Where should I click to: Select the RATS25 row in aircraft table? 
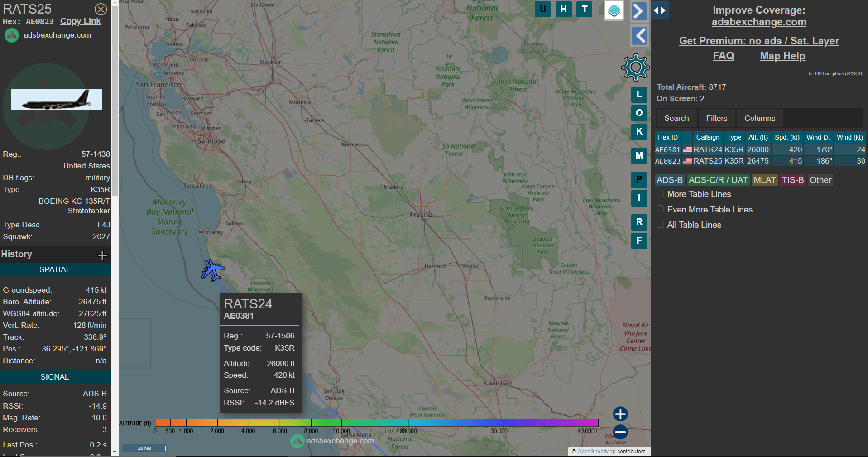pyautogui.click(x=760, y=161)
